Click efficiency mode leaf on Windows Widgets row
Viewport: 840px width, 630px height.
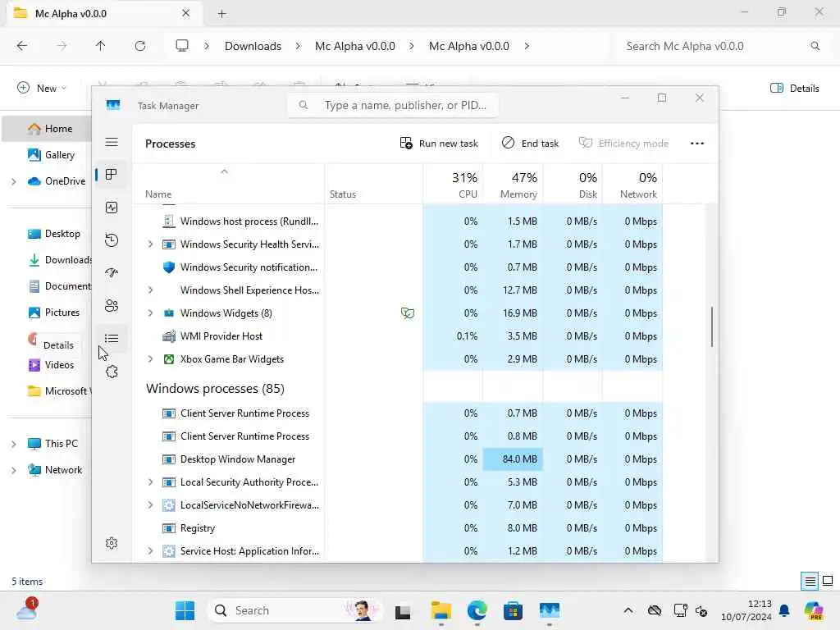point(408,313)
